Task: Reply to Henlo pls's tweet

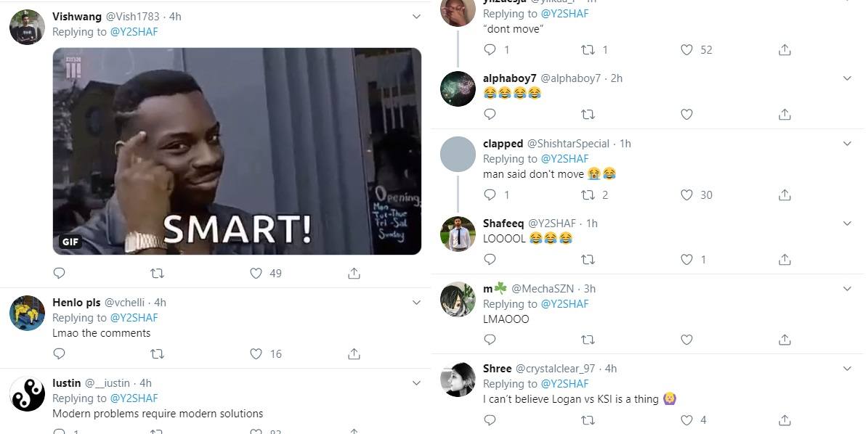Action: pyautogui.click(x=60, y=354)
